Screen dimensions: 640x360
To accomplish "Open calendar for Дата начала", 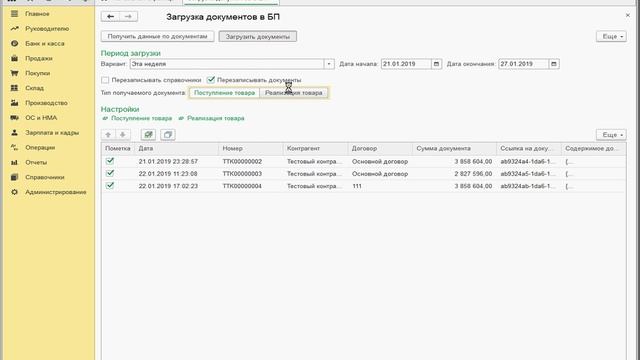I will point(436,64).
